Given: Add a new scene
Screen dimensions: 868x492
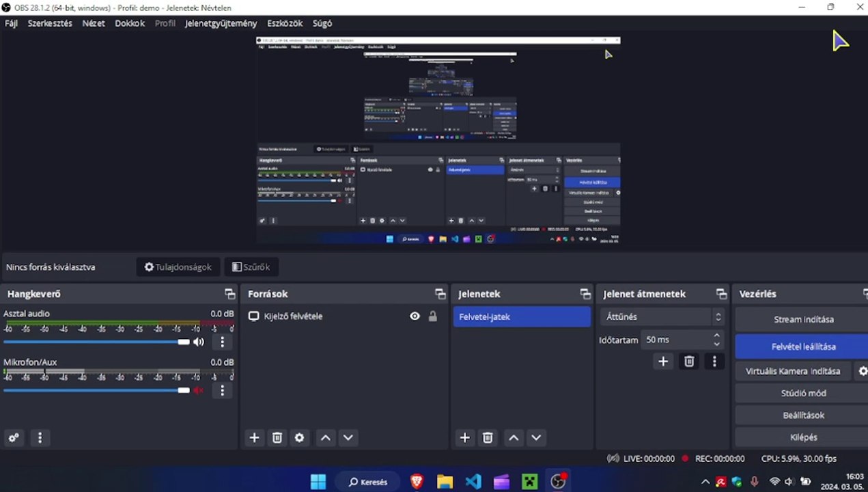Looking at the screenshot, I should (x=464, y=438).
